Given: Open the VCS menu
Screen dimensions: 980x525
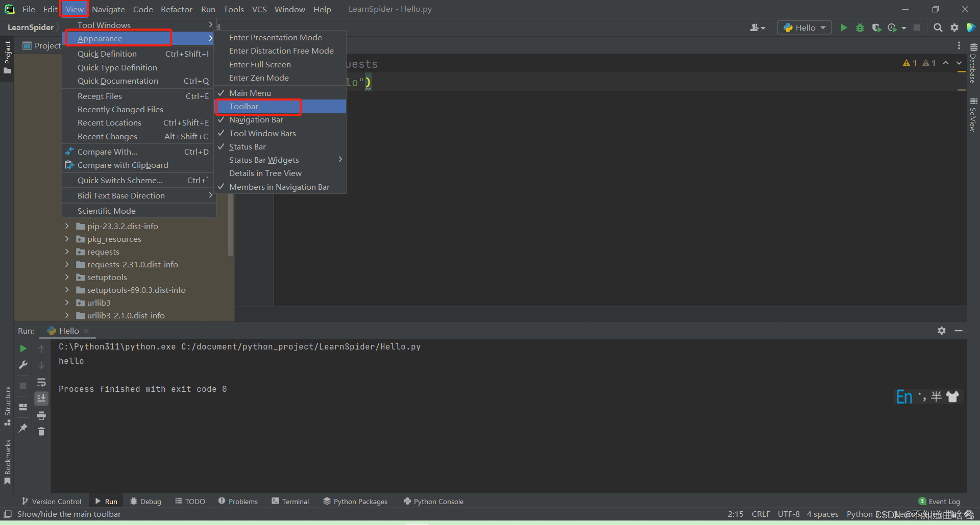Looking at the screenshot, I should point(259,9).
